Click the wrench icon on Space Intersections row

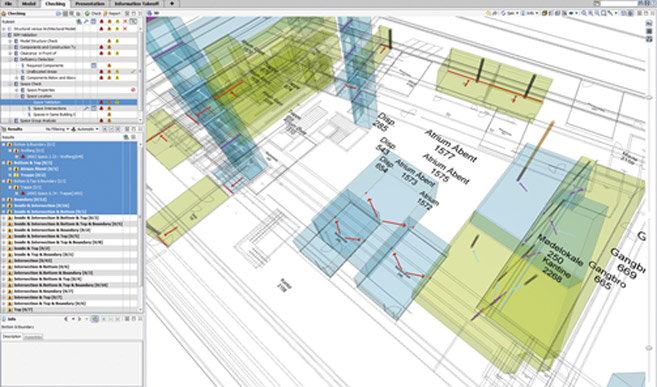coord(86,108)
